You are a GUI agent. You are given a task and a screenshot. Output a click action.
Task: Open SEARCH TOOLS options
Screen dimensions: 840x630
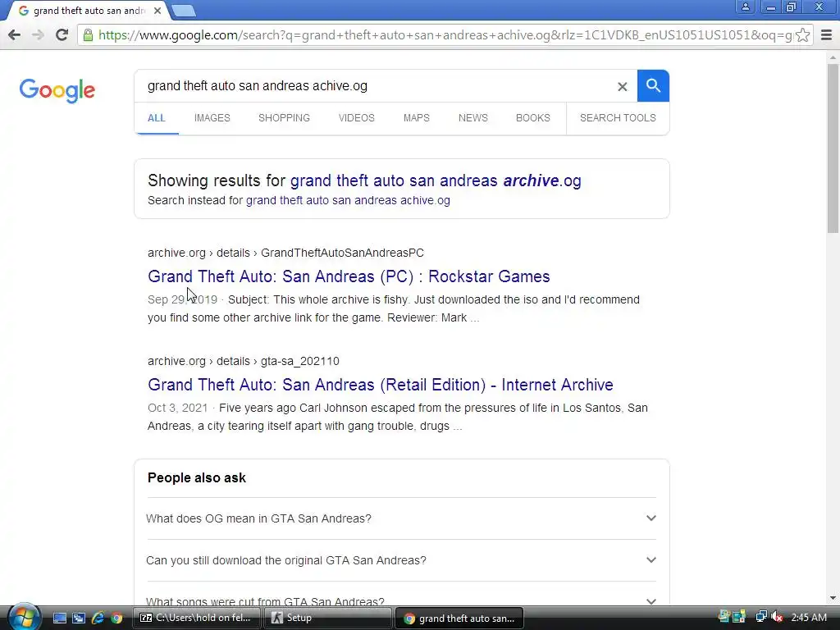point(618,118)
